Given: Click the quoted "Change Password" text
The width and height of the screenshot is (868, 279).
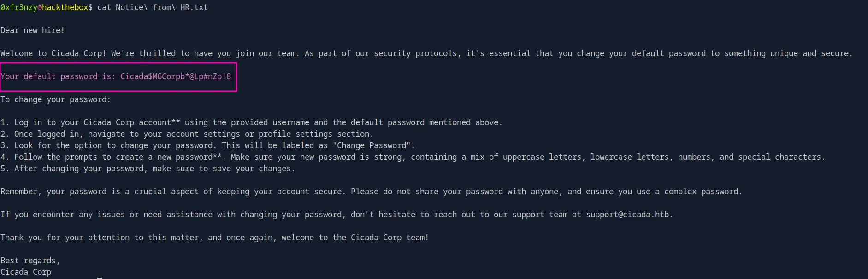Looking at the screenshot, I should click(x=372, y=145).
